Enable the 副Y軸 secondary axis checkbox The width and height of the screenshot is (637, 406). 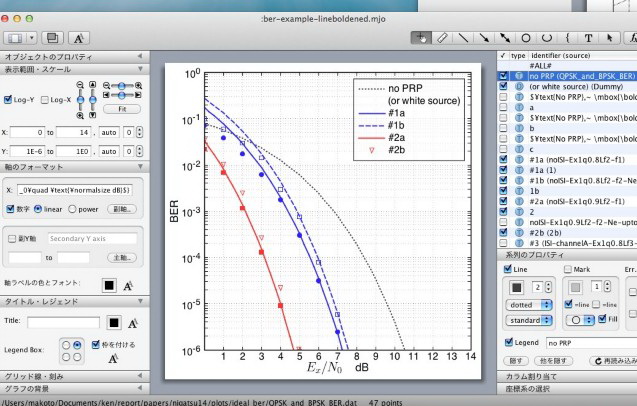(x=12, y=239)
